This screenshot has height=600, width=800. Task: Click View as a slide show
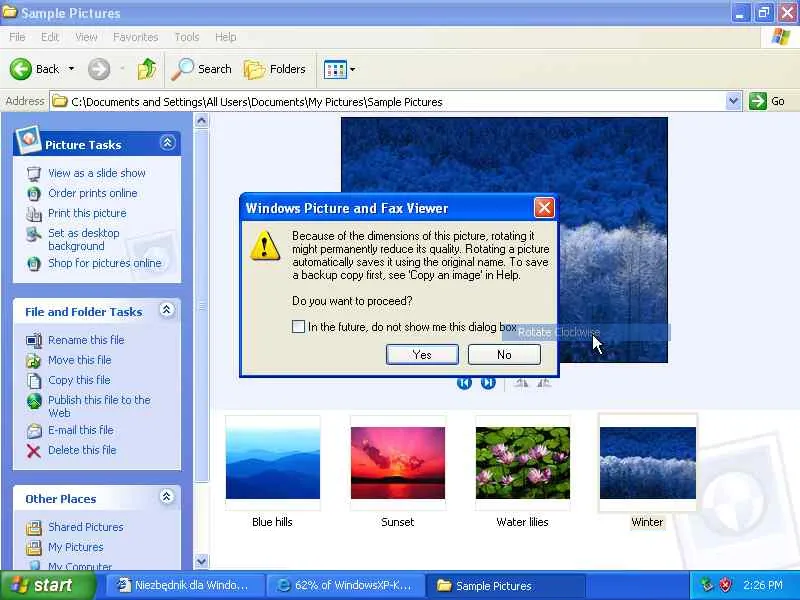click(x=97, y=173)
